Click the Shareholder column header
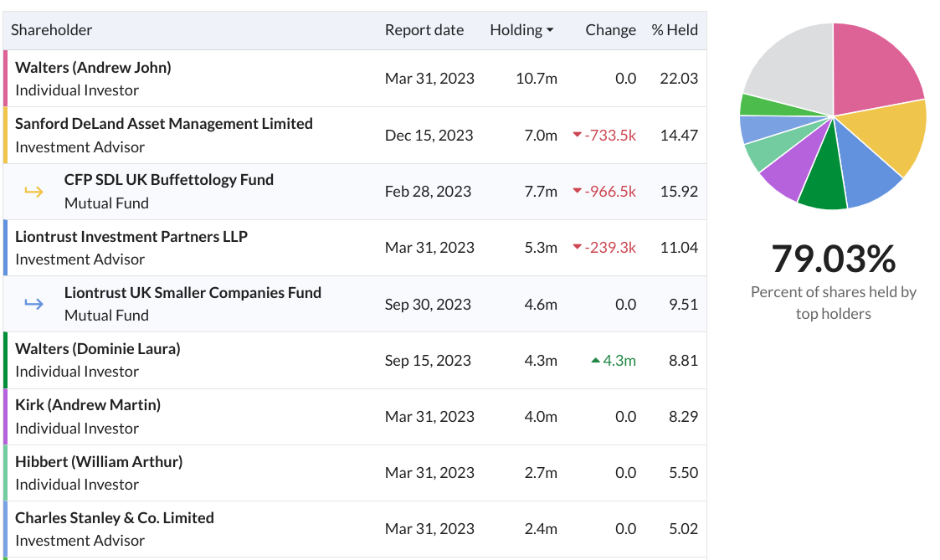Viewport: 940px width, 560px height. [52, 30]
